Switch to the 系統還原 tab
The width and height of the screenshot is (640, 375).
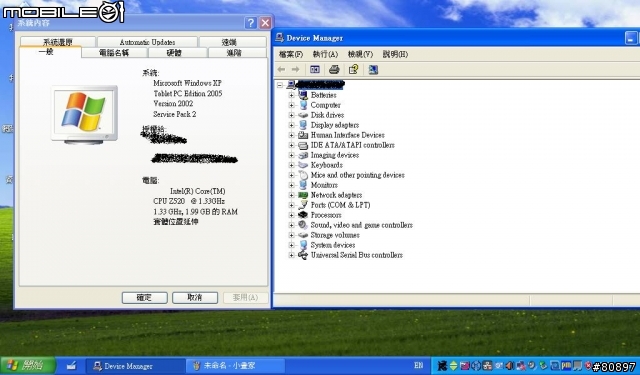[x=58, y=42]
